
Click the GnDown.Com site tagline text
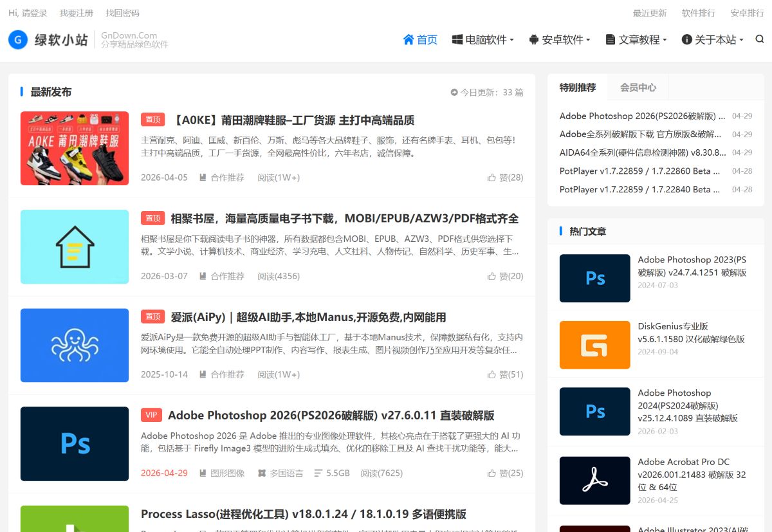129,35
